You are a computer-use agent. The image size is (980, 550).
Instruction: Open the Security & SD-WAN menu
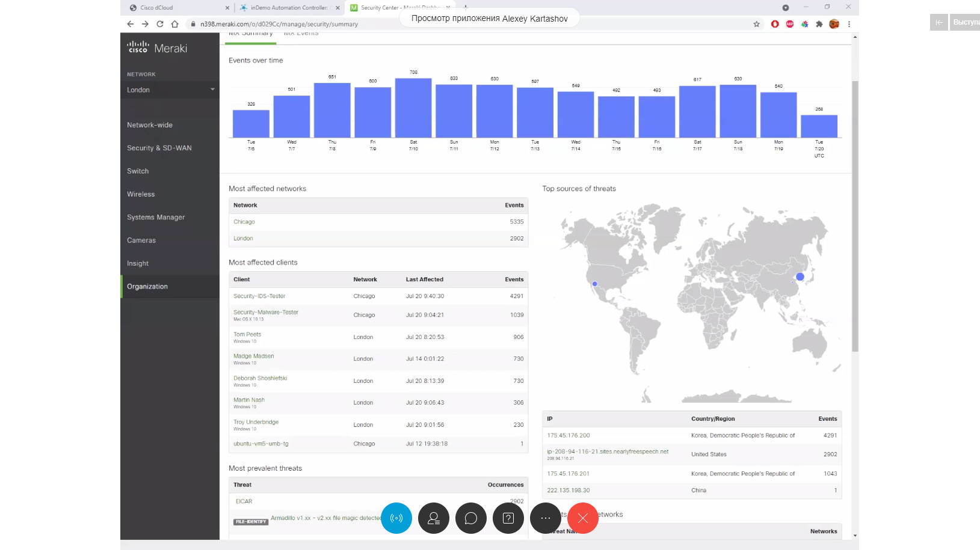tap(159, 148)
